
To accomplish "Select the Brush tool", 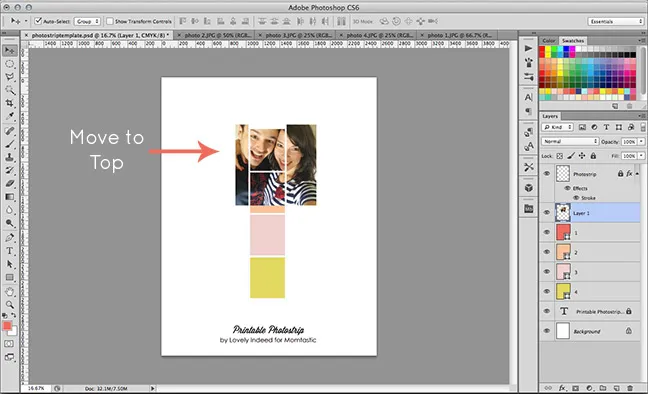I will coord(9,144).
